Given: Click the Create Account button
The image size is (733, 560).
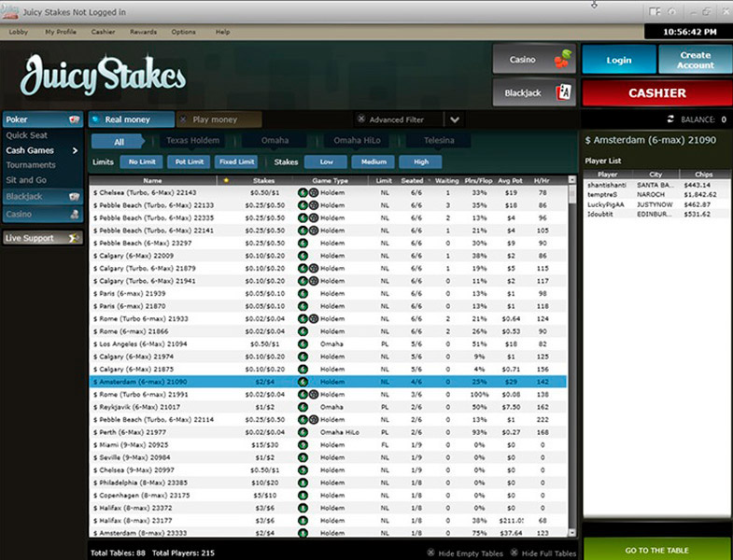Looking at the screenshot, I should click(695, 60).
